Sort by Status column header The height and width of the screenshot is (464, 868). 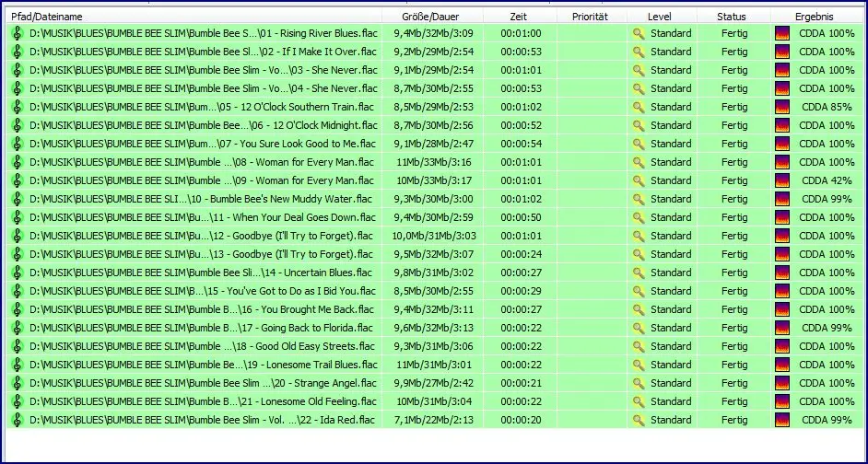(x=733, y=17)
